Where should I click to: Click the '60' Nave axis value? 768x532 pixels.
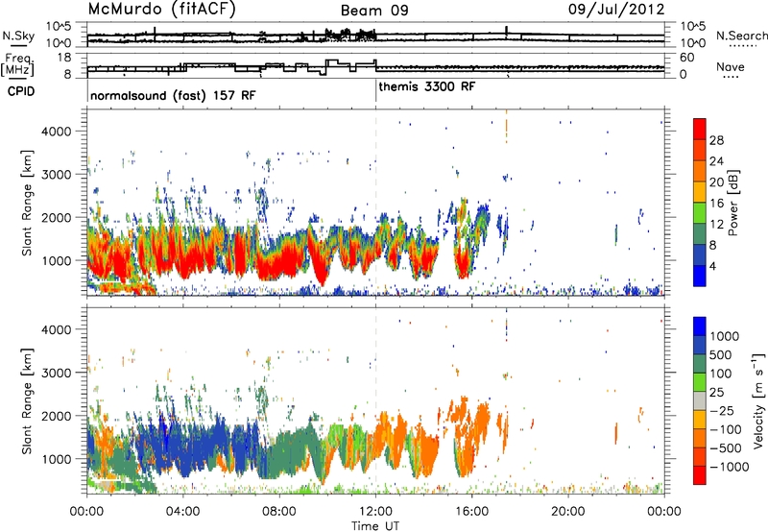687,58
